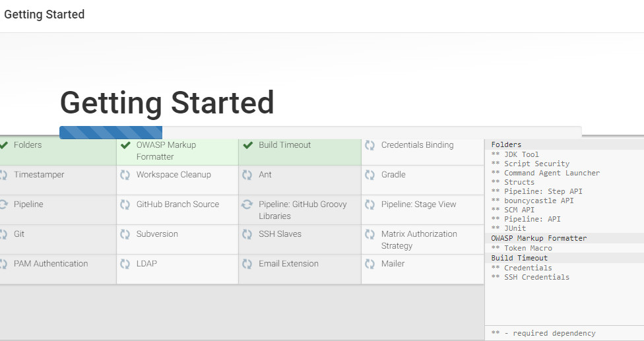644x341 pixels.
Task: Click the small Getting Started title in header
Action: point(44,15)
